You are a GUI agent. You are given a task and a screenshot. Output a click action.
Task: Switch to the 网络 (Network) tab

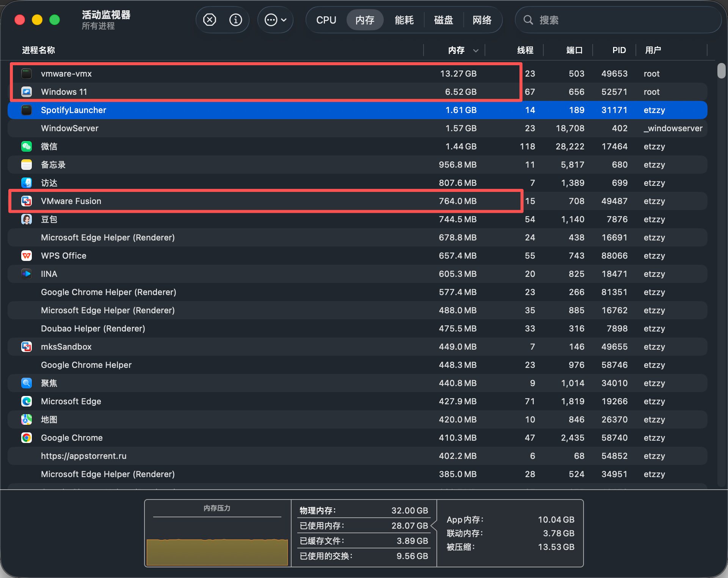(483, 20)
